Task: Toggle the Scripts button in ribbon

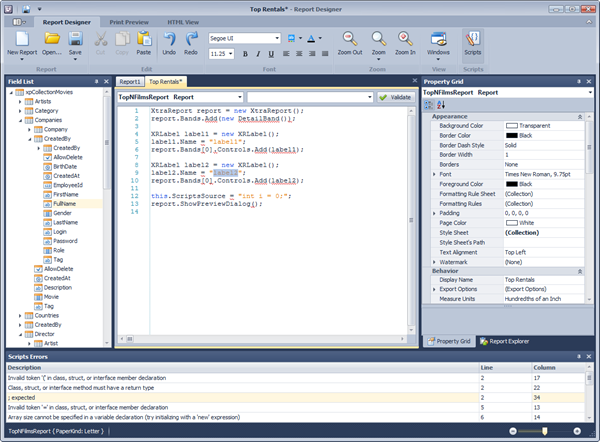Action: pos(473,46)
